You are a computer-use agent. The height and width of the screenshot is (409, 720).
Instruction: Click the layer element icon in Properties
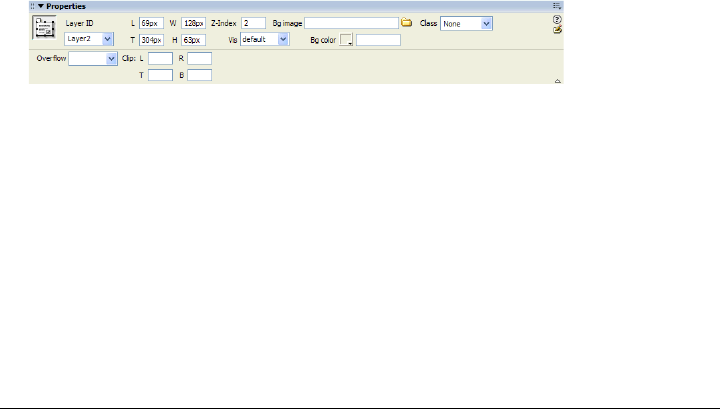[44, 28]
